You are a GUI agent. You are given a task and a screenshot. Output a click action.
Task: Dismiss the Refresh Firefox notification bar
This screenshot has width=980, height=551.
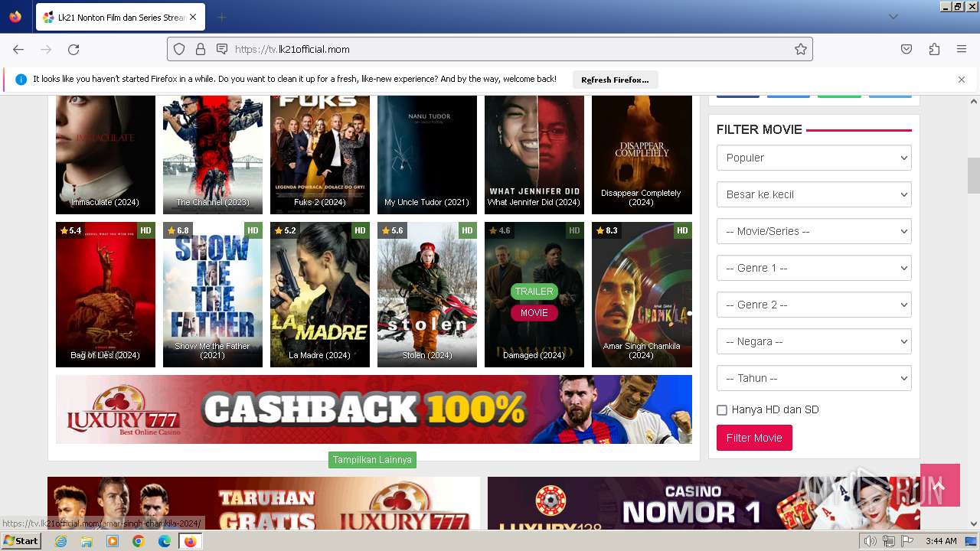tap(962, 80)
